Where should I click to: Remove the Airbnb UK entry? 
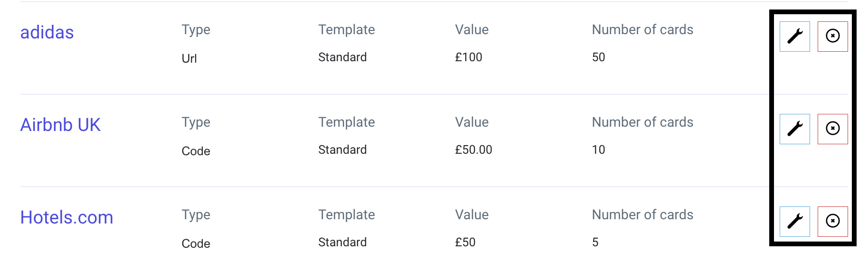point(832,129)
